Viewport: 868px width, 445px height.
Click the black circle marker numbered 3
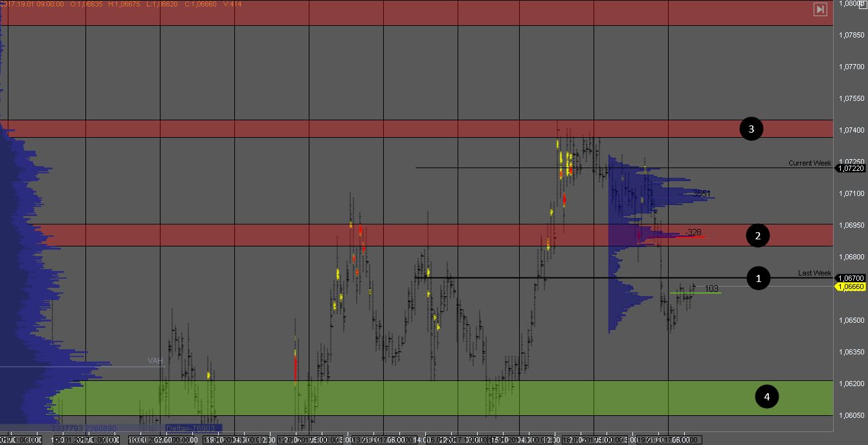(x=751, y=129)
